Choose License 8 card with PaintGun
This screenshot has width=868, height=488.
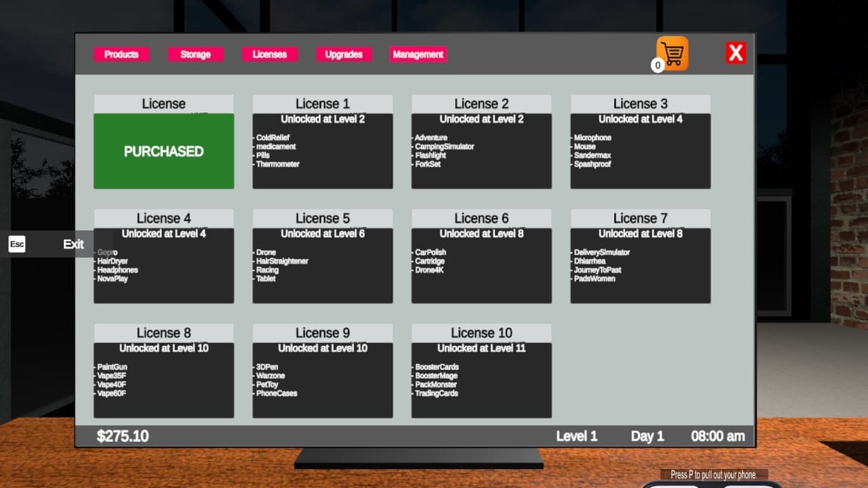click(x=164, y=380)
